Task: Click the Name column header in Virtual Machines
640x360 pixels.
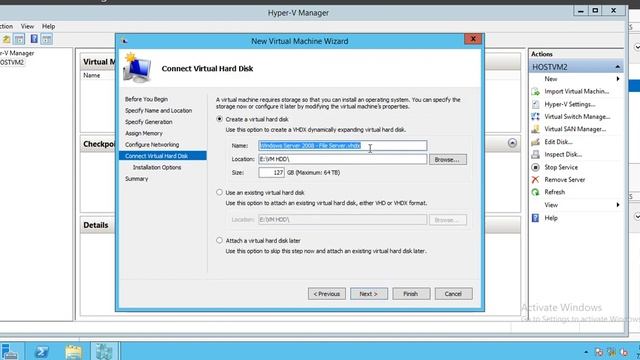Action: [x=91, y=76]
